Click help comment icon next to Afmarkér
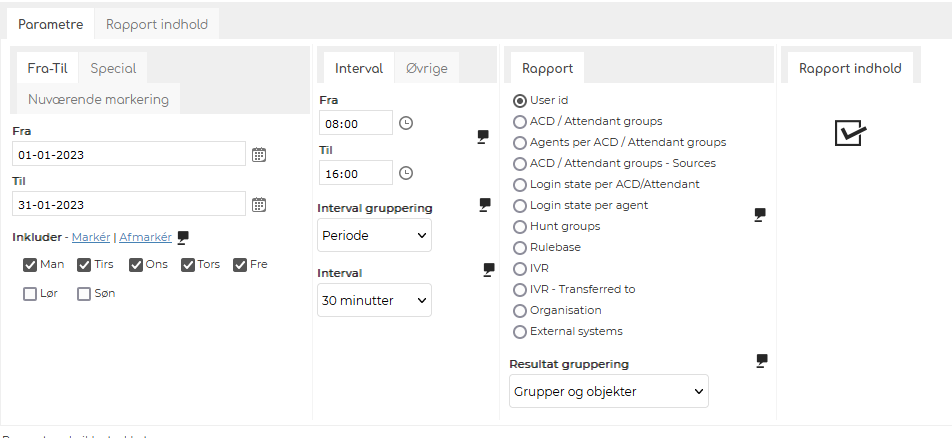The height and width of the screenshot is (438, 952). 183,238
